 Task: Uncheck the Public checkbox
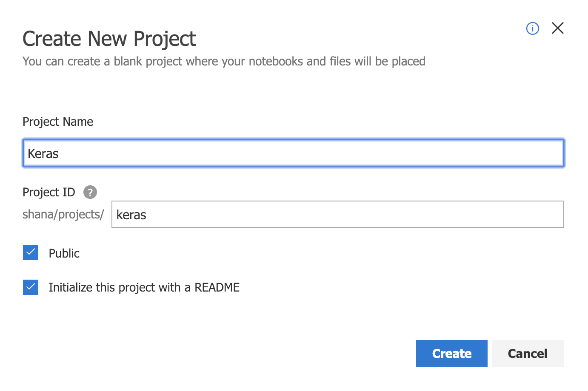tap(31, 252)
